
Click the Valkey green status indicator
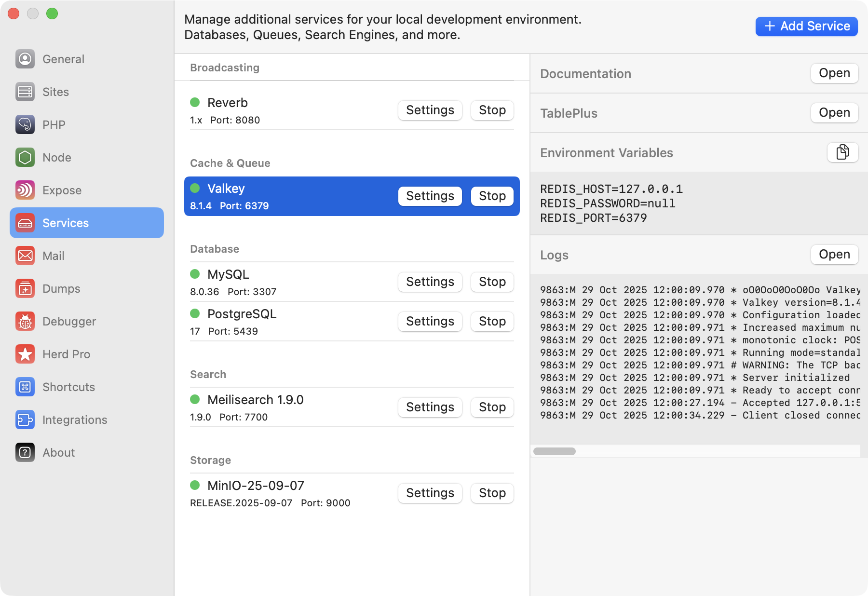coord(195,188)
